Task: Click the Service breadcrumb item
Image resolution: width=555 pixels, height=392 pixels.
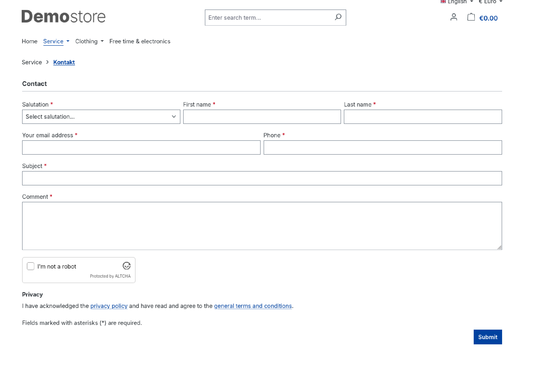Action: tap(32, 62)
